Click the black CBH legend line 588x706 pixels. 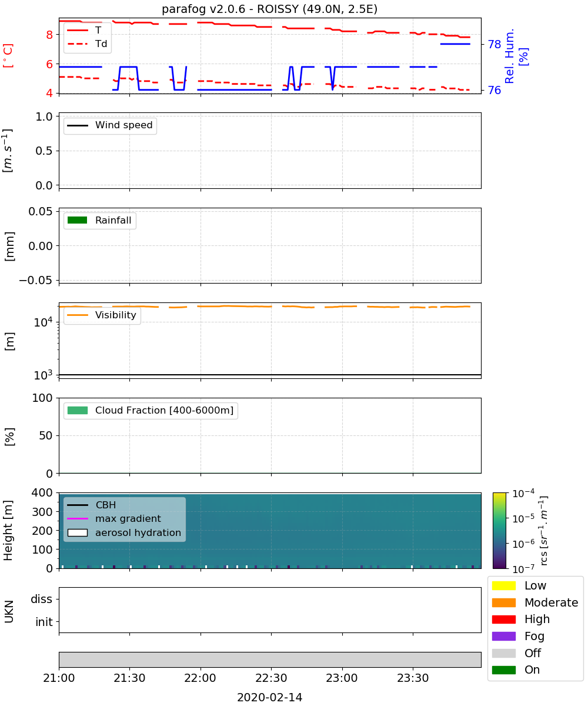click(77, 505)
